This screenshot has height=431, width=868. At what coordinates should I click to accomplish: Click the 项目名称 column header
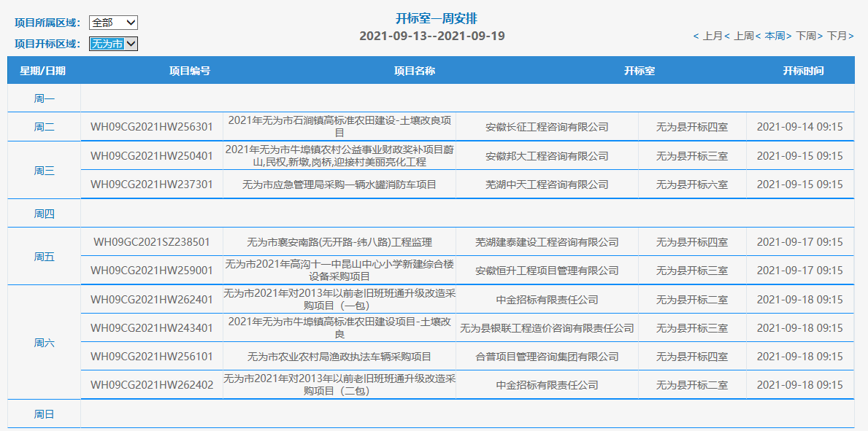pos(415,71)
